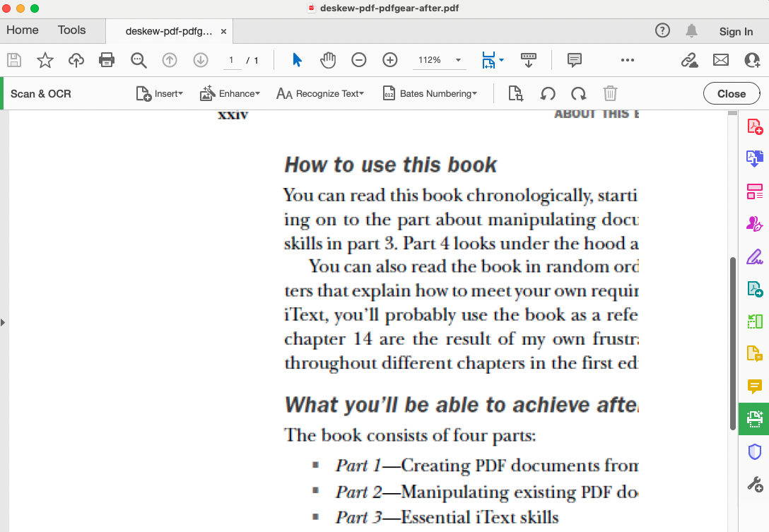Open the scrolling mode icon
This screenshot has width=769, height=532.
[x=528, y=60]
